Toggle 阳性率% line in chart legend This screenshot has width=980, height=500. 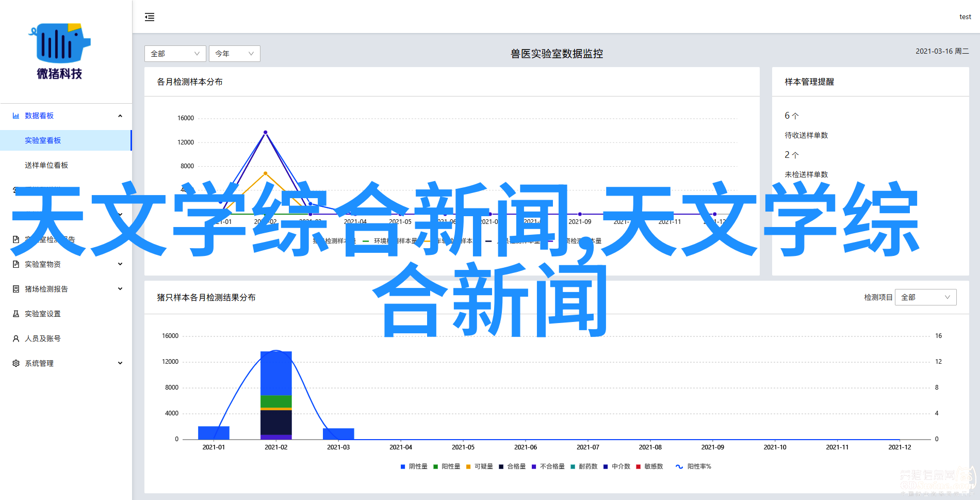pyautogui.click(x=693, y=466)
